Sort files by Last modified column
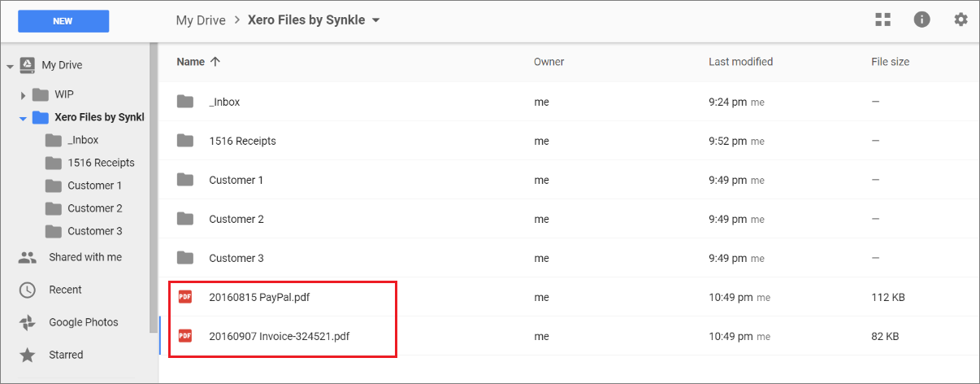 point(740,62)
